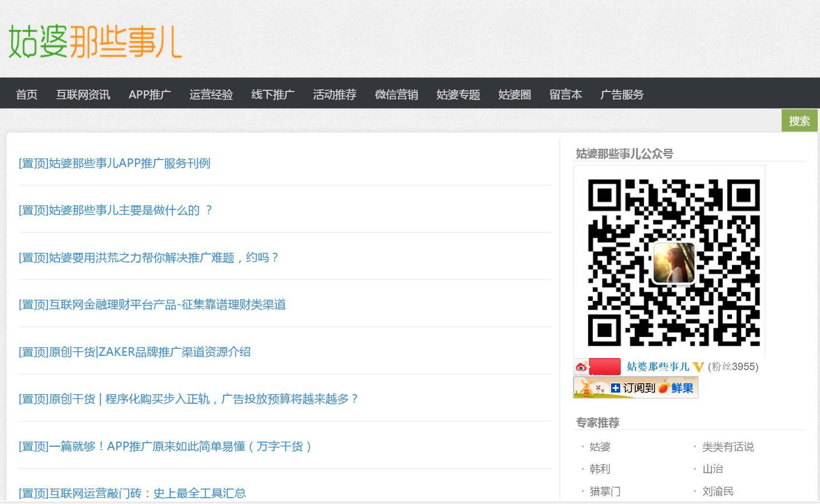Viewport: 820px width, 504px height.
Task: Click the 姑婆那些事儿 site logo
Action: click(x=95, y=41)
